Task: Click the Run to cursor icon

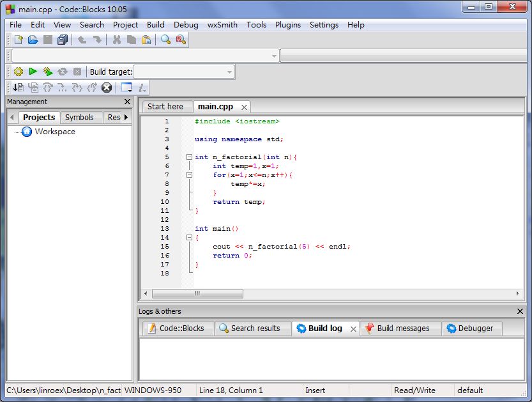Action: 33,88
